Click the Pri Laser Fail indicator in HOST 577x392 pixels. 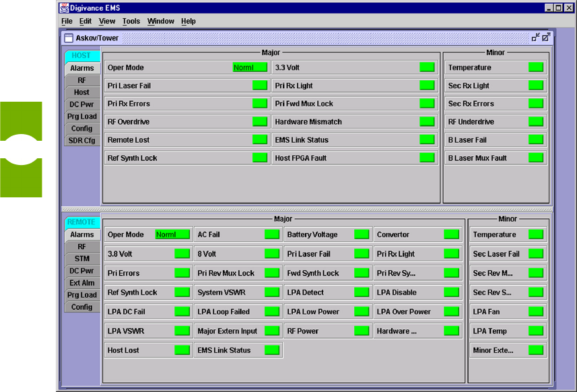pyautogui.click(x=260, y=86)
